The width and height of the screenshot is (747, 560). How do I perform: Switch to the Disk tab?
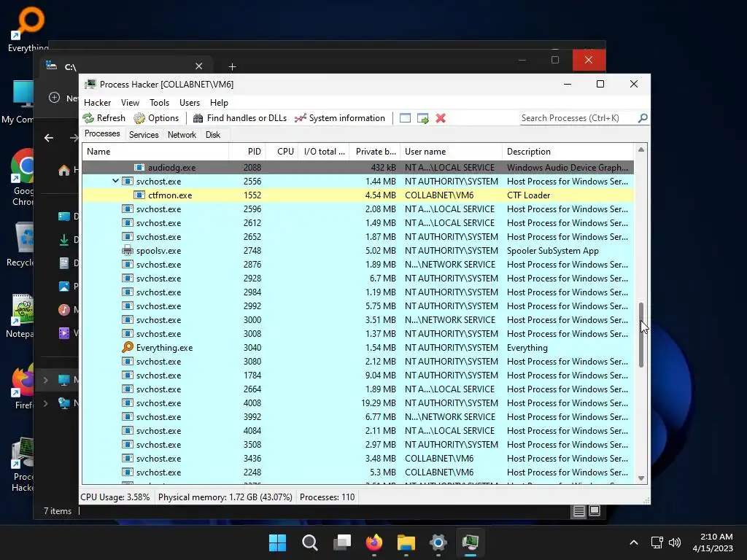pos(213,135)
